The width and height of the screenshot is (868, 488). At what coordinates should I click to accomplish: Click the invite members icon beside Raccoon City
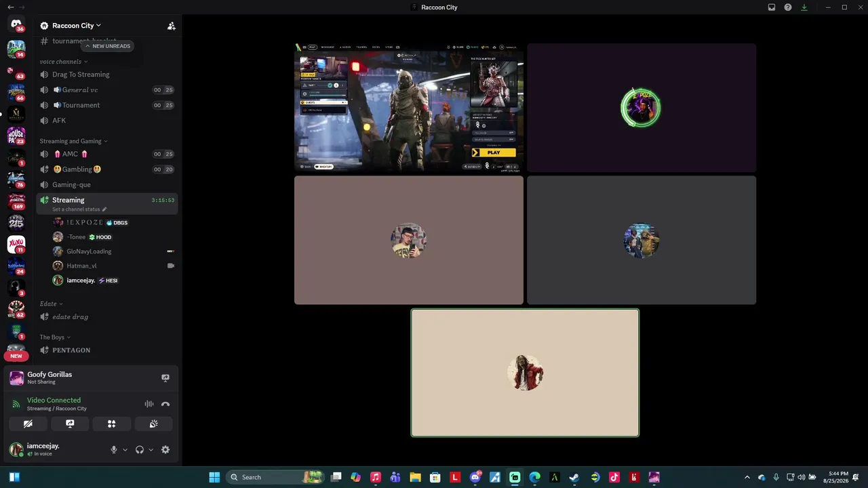click(x=172, y=26)
